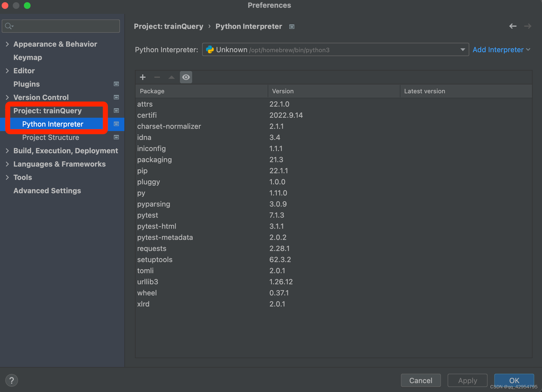Viewport: 542px width, 392px height.
Task: Expand the Tools settings section
Action: pyautogui.click(x=7, y=177)
